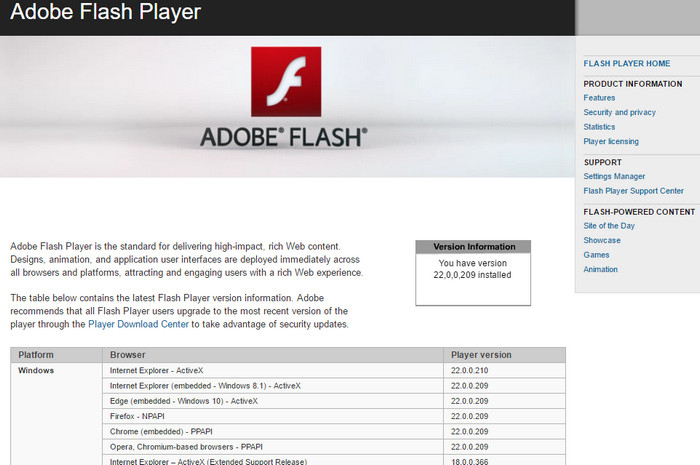Image resolution: width=700 pixels, height=465 pixels.
Task: Click the red Adobe Flash logo icon
Action: coord(286,82)
